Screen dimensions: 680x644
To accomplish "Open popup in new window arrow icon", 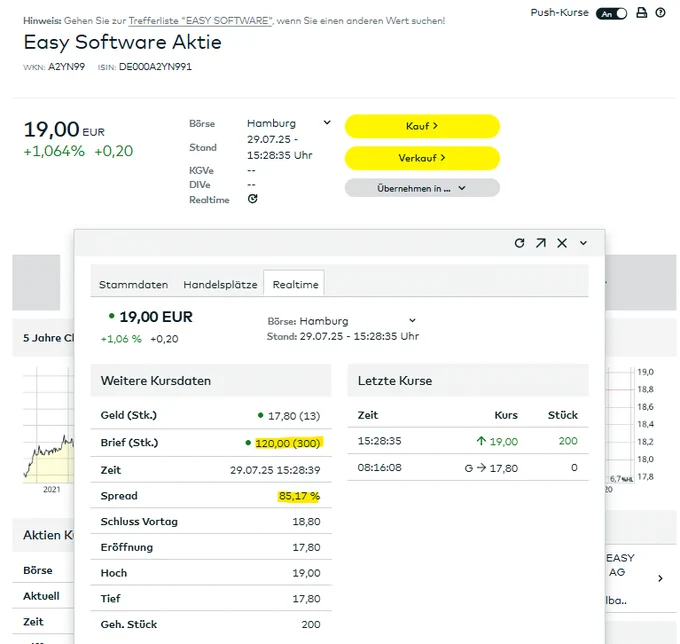I will click(540, 243).
